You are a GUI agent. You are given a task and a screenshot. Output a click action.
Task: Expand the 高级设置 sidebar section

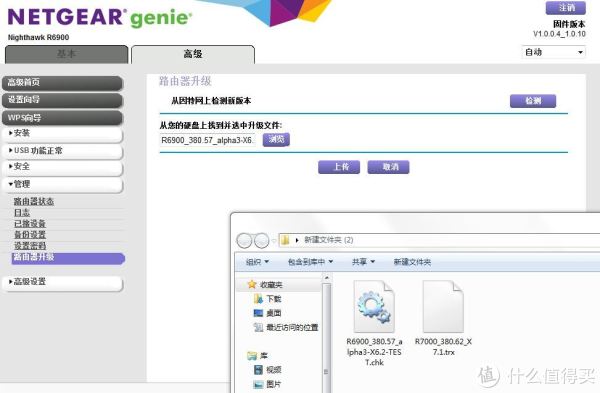62,282
